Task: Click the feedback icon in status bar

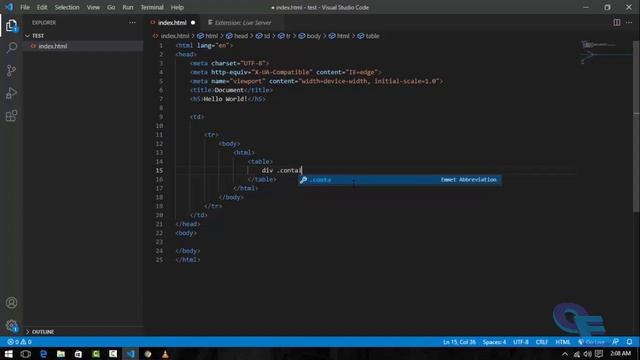Action: 616,342
